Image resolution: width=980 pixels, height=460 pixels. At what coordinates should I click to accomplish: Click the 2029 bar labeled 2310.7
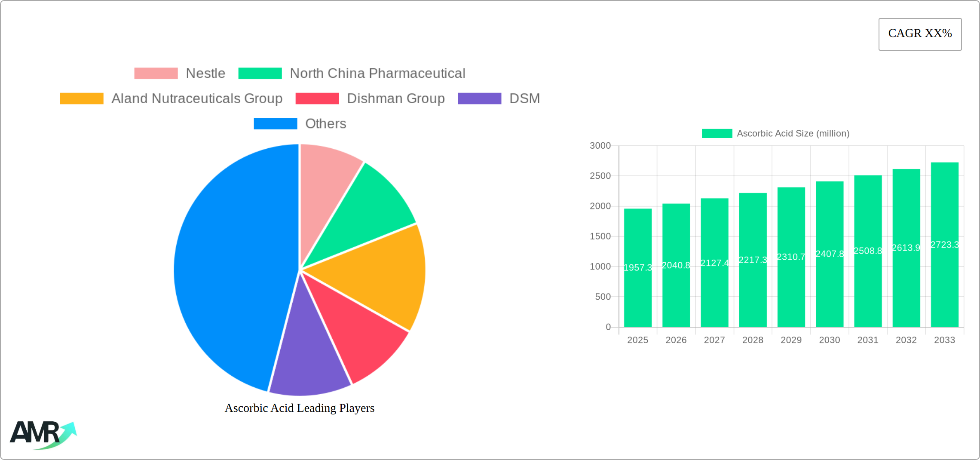coord(791,257)
